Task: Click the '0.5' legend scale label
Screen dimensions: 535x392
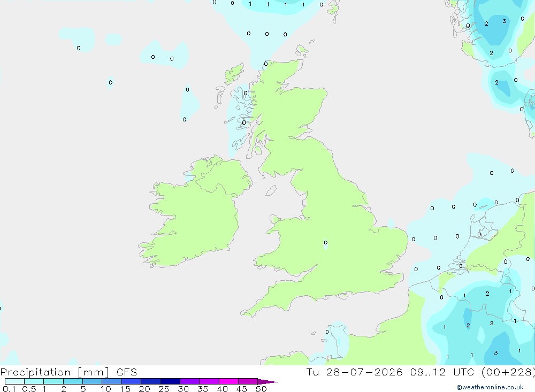Action: click(x=29, y=389)
